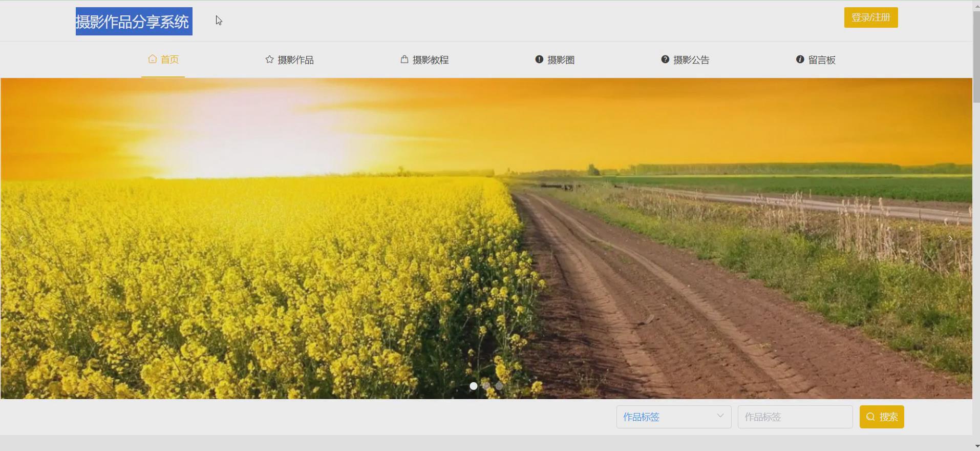The height and width of the screenshot is (451, 980).
Task: Go to next carousel slide arrow
Action: pos(950,239)
